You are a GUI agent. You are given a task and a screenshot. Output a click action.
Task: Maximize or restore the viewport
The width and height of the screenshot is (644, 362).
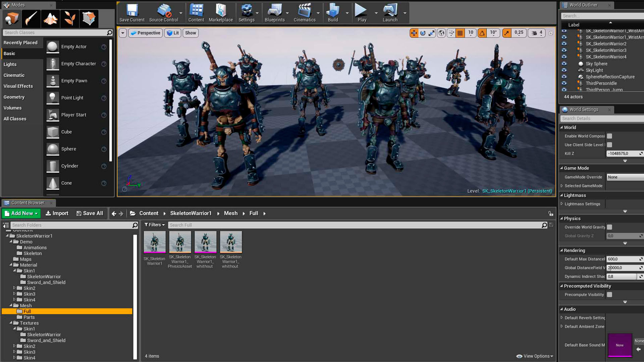coord(551,33)
